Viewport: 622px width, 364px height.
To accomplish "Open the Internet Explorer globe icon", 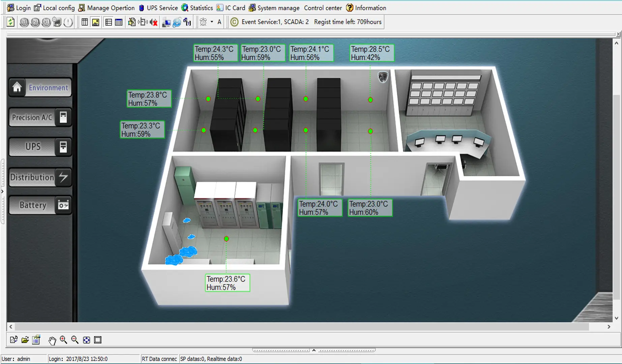I will click(177, 22).
